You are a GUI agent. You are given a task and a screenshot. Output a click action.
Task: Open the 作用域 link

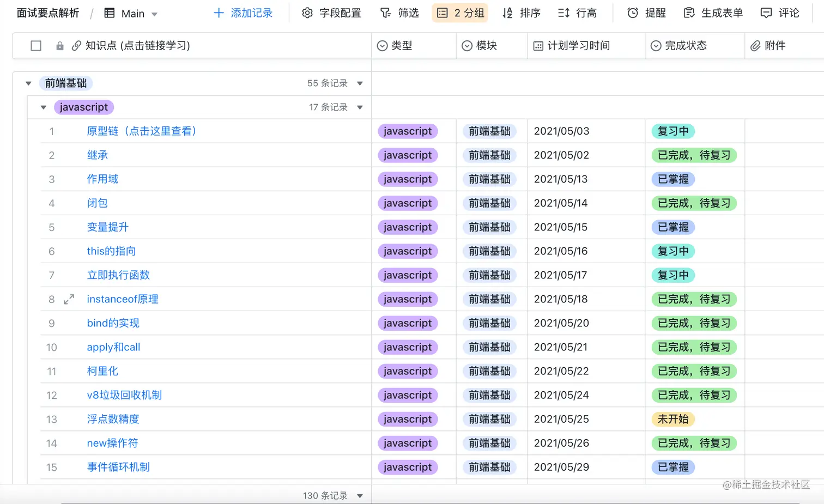(x=102, y=179)
